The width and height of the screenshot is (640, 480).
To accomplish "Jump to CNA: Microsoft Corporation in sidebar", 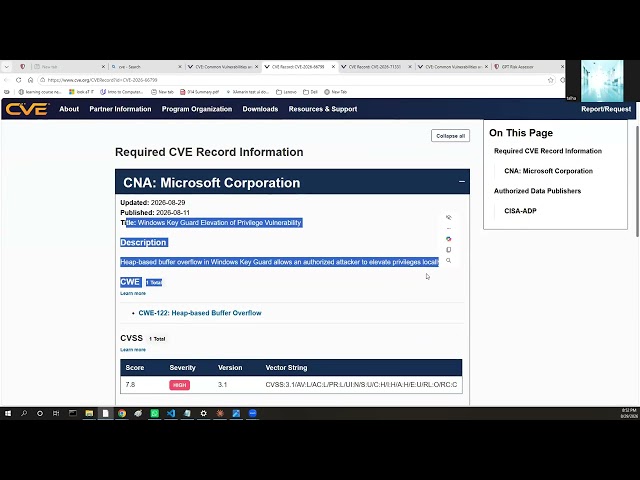I will point(549,171).
